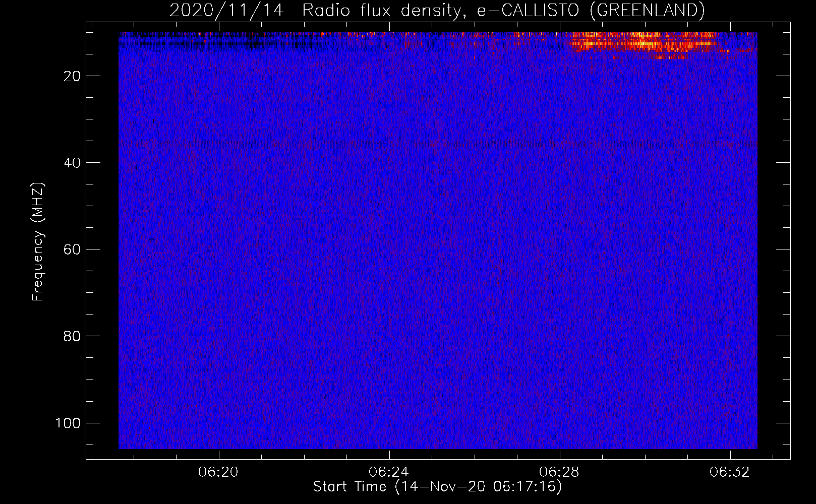Select the 06:20 time tick label
Viewport: 816px width, 504px height.
pyautogui.click(x=218, y=472)
